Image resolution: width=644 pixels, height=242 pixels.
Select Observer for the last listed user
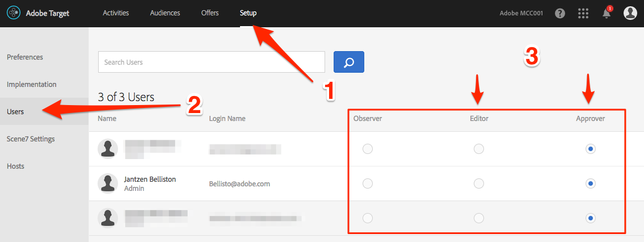tap(368, 218)
